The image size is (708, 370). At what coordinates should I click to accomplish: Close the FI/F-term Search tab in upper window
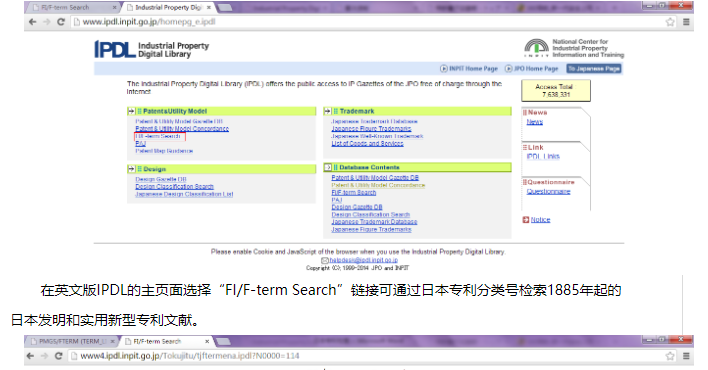pyautogui.click(x=115, y=7)
